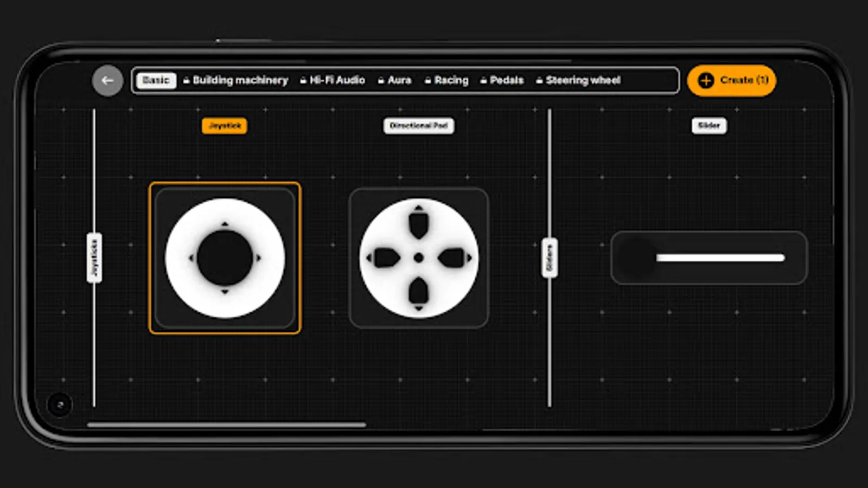
Task: Switch to the Basic tab
Action: tap(156, 80)
